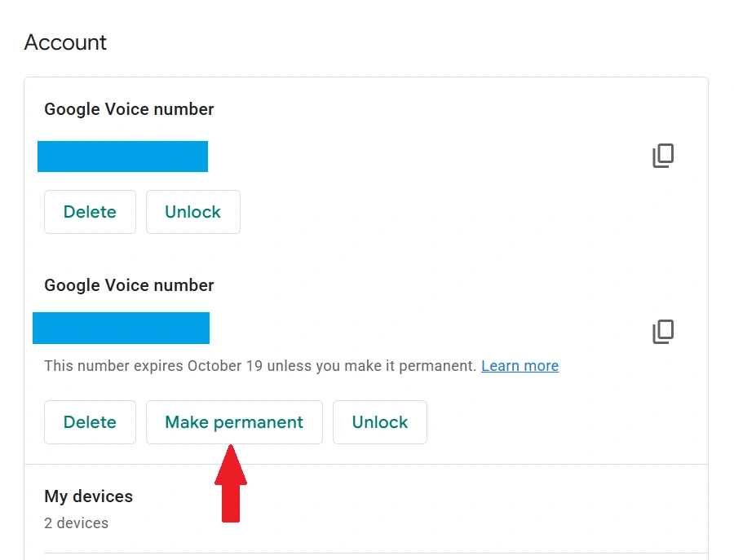Open the My devices section
Screen dimensions: 734x560
pos(88,496)
